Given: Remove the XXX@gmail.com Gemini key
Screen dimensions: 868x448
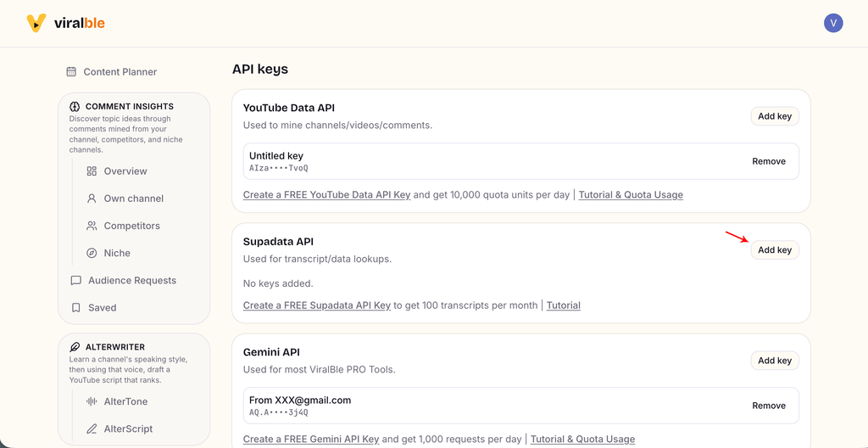Looking at the screenshot, I should point(768,406).
